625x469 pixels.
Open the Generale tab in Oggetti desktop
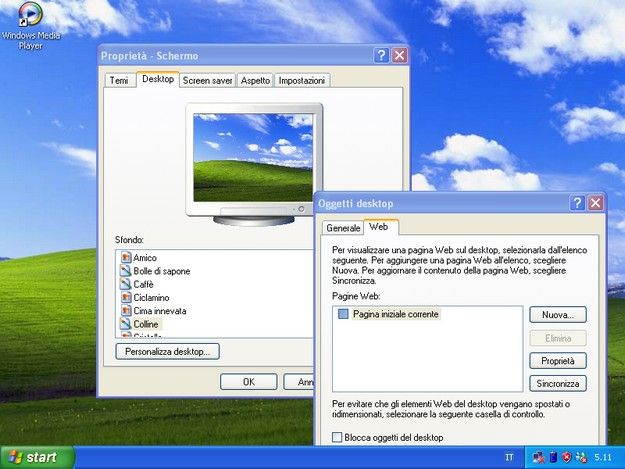click(x=343, y=228)
